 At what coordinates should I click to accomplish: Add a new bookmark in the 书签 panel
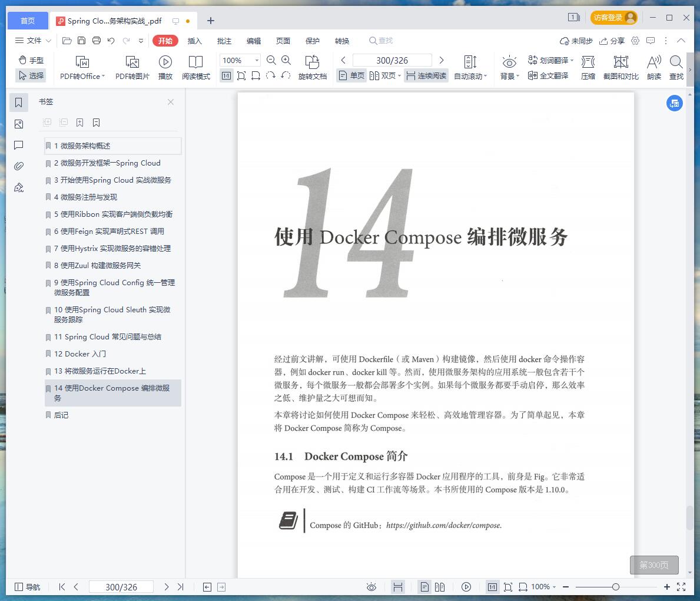80,123
